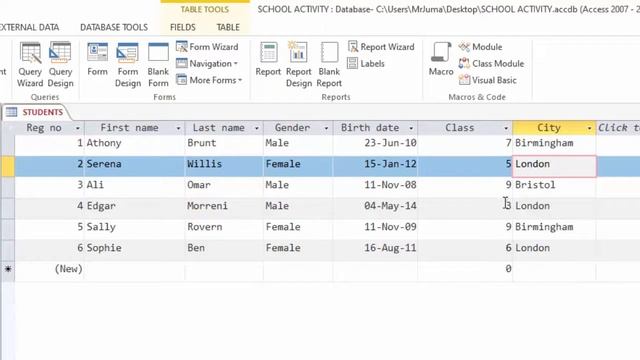Click the Click to Add column header
Viewport: 640px width, 360px height.
tap(618, 128)
